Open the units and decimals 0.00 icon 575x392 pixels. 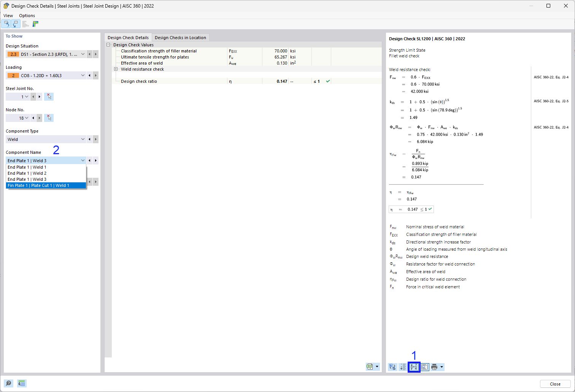pos(22,384)
